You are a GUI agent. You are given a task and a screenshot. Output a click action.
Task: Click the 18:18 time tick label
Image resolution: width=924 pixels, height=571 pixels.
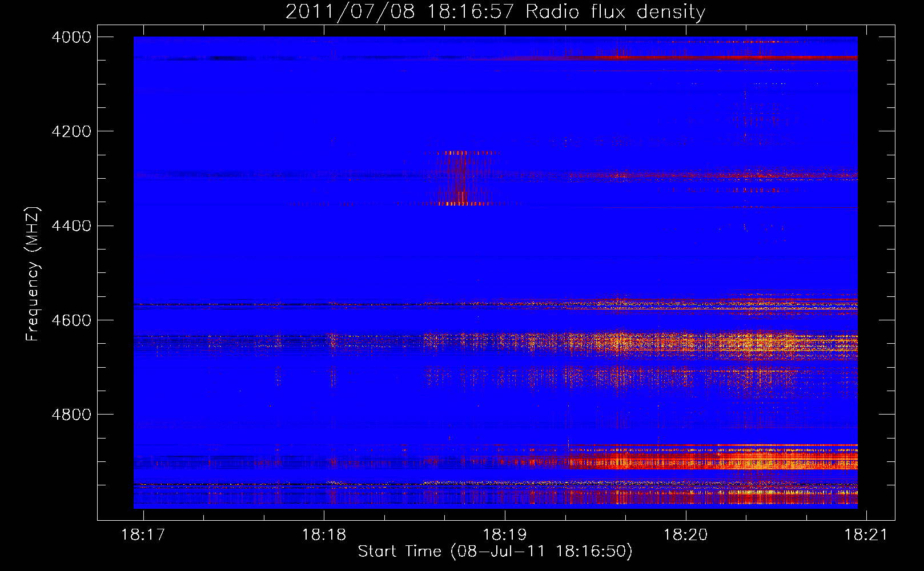pyautogui.click(x=324, y=534)
